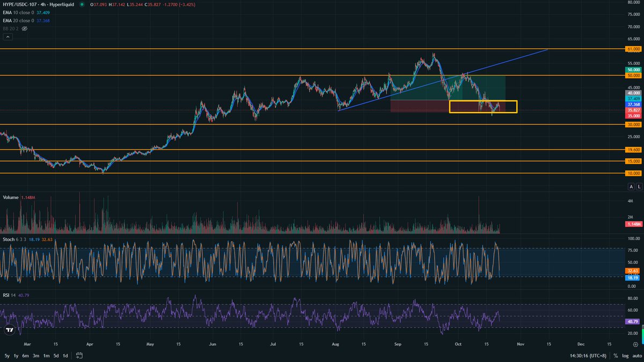Click the EMA 20 value 37.368 in legend

[x=44, y=20]
